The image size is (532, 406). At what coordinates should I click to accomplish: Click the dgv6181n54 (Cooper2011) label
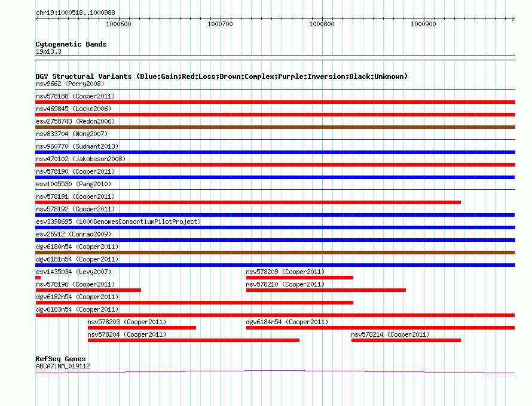tap(77, 259)
